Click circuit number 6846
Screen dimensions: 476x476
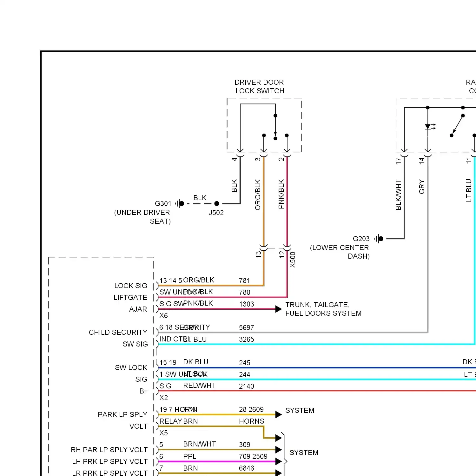pos(247,468)
